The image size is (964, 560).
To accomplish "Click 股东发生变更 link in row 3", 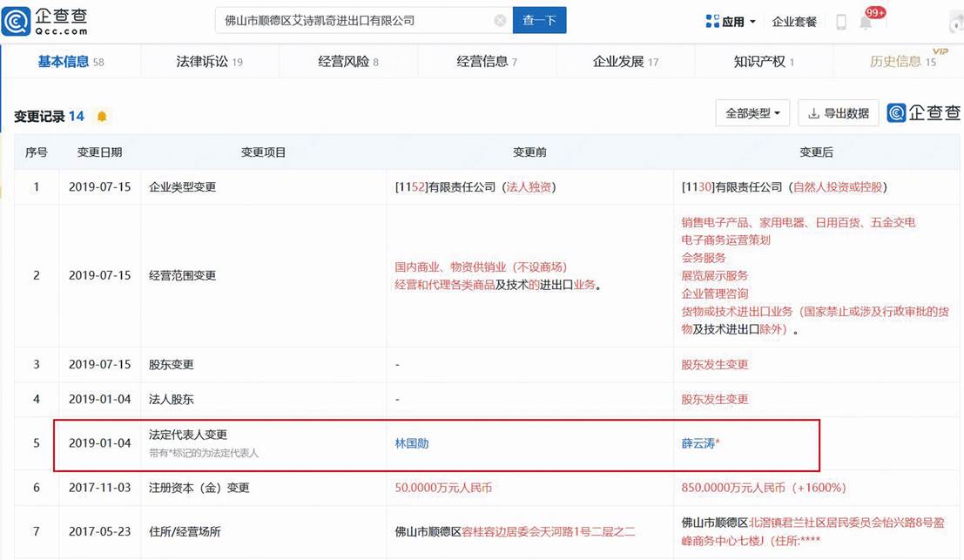I will coord(715,364).
